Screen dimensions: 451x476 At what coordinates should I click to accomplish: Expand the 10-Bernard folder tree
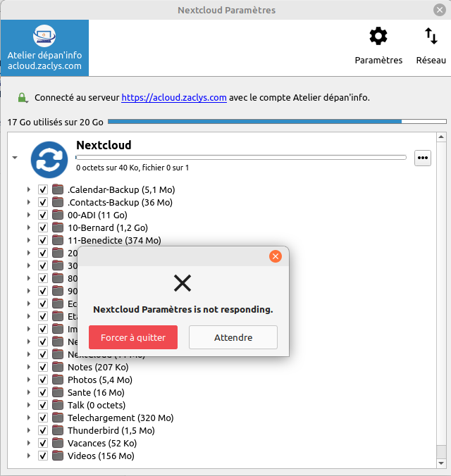[29, 227]
